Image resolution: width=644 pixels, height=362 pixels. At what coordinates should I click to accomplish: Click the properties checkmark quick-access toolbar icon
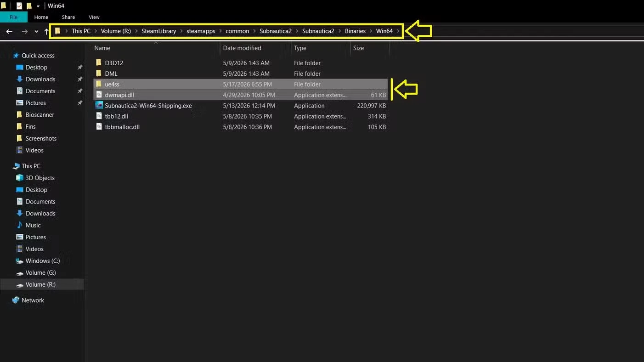coord(19,6)
